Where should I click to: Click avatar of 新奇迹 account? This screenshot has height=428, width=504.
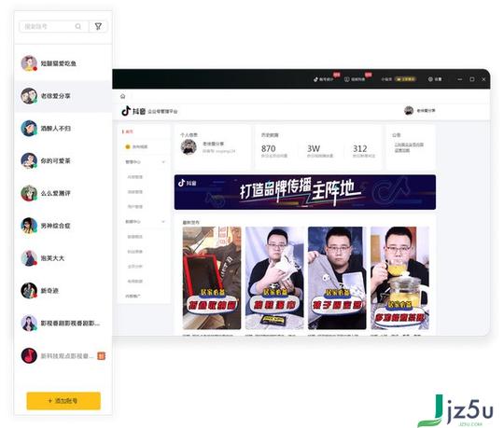point(29,291)
